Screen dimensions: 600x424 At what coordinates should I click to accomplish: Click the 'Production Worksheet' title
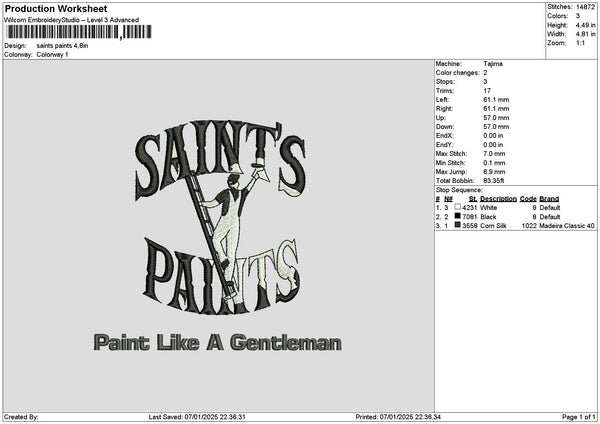point(56,9)
